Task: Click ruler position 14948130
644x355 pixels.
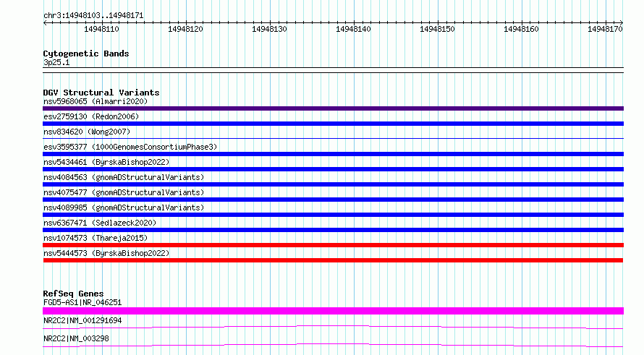Action: (x=269, y=29)
